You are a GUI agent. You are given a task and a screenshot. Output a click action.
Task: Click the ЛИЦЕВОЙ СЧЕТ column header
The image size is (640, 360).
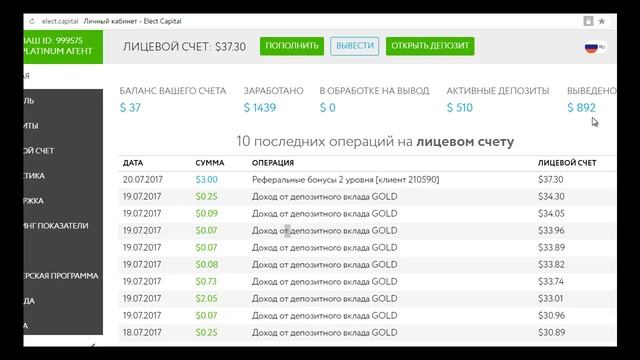click(x=567, y=163)
